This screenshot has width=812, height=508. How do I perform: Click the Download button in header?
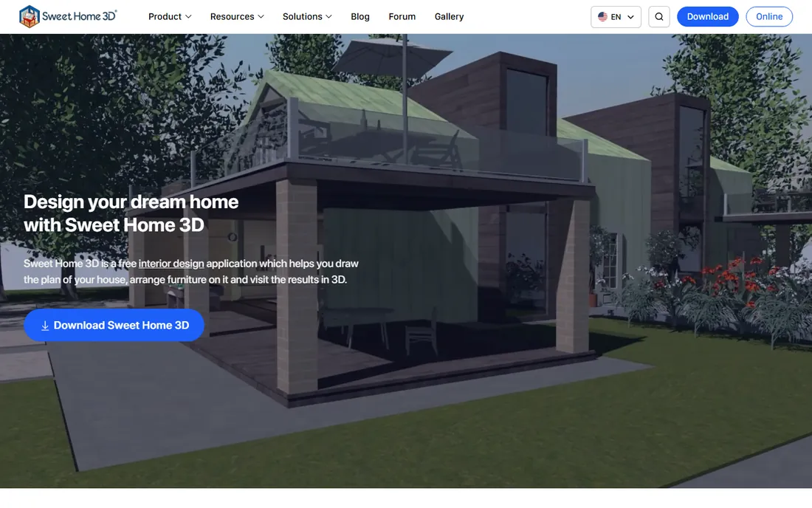click(x=707, y=16)
